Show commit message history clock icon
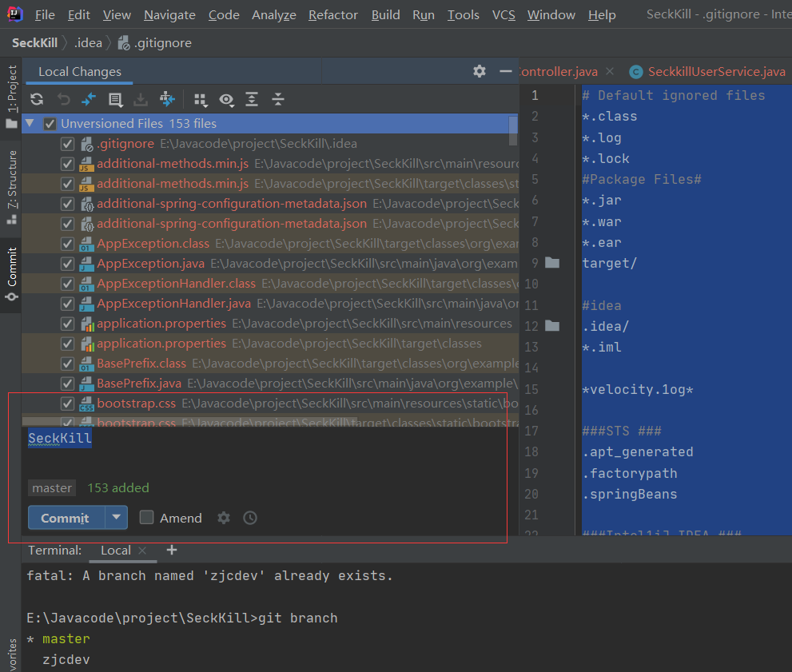This screenshot has height=672, width=792. [x=250, y=518]
